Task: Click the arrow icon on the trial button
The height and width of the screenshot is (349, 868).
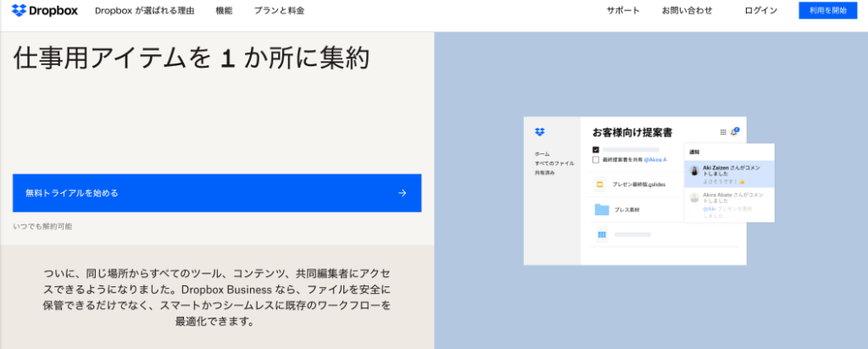Action: click(403, 193)
